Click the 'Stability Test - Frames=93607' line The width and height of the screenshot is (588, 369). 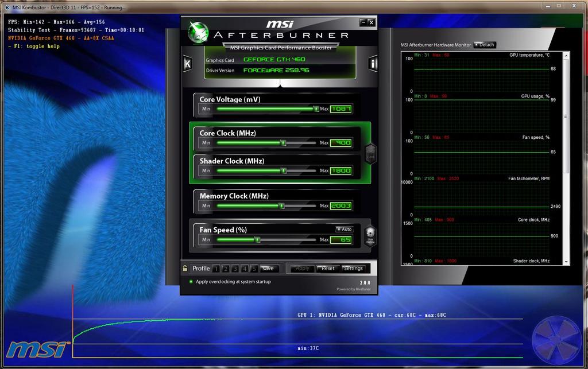(x=76, y=30)
